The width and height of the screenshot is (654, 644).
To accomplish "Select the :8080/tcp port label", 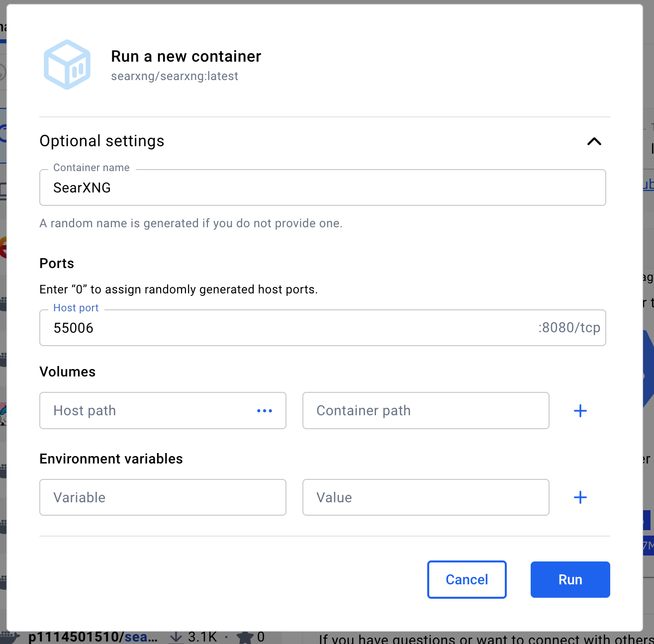I will pos(569,328).
